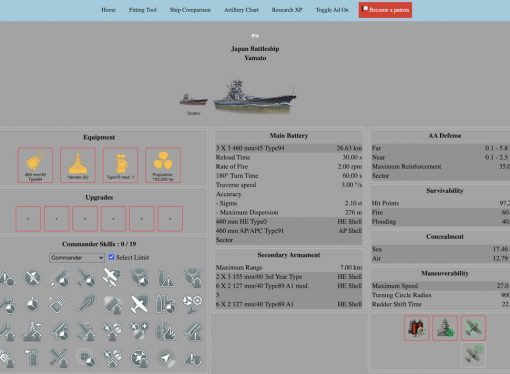Screen dimensions: 510x374
Task: Select the Yamato (A) hull equipment
Action: 78,165
